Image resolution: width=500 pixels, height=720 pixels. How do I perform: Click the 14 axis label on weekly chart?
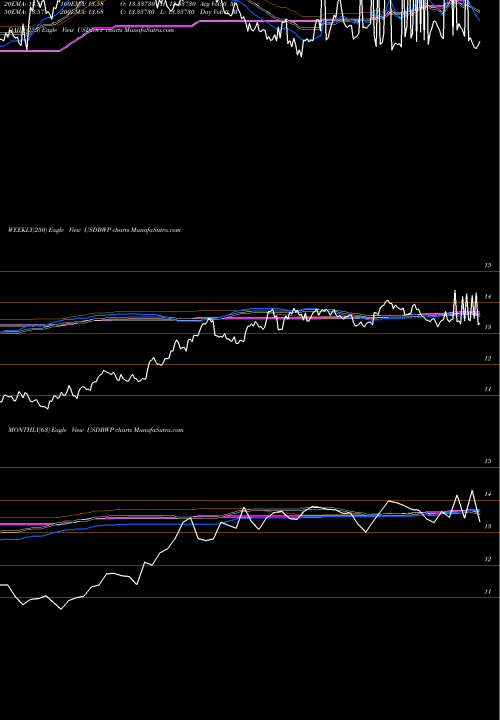click(488, 297)
